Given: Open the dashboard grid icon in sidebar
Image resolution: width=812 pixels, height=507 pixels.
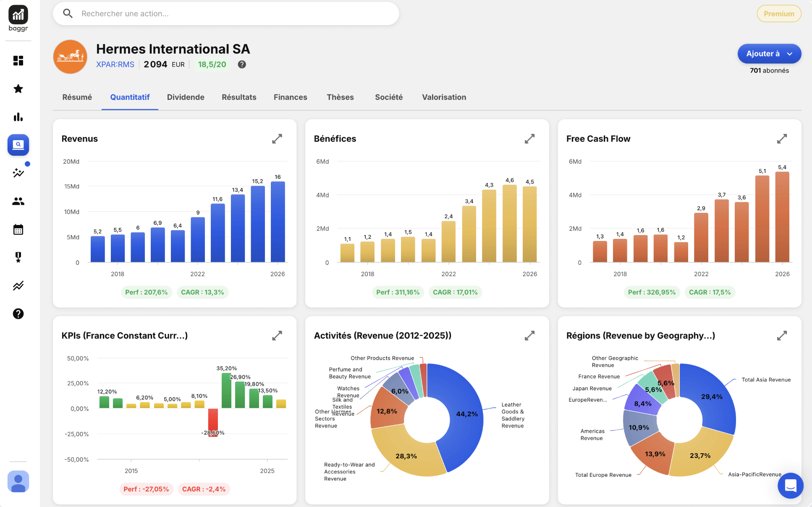Looking at the screenshot, I should (18, 60).
